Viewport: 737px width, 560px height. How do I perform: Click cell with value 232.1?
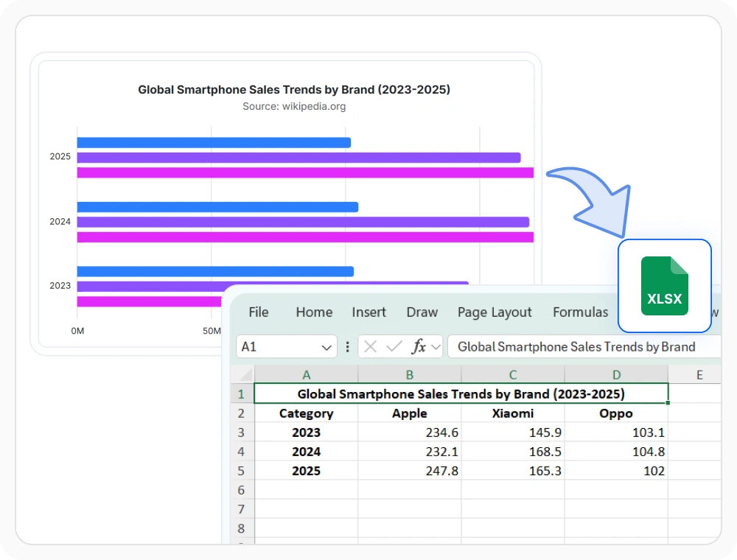click(409, 452)
